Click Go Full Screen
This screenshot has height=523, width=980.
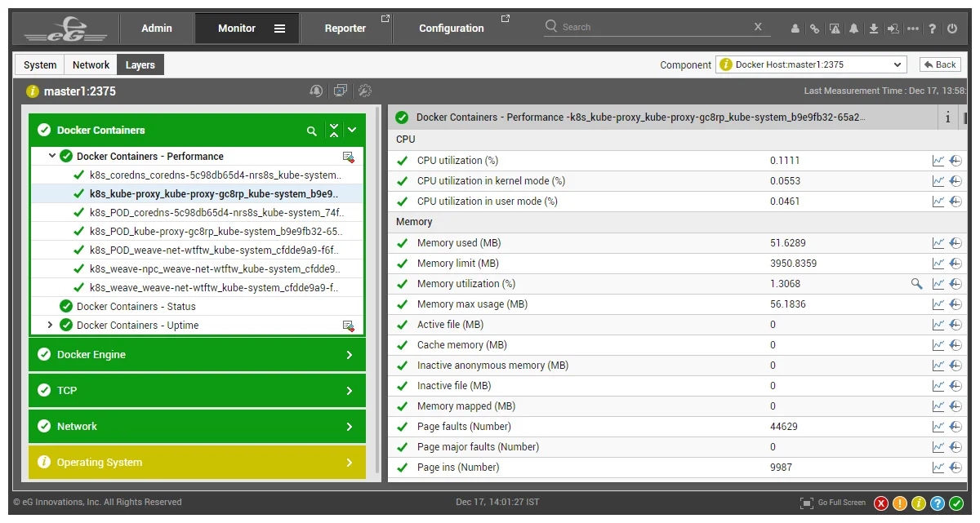[834, 503]
